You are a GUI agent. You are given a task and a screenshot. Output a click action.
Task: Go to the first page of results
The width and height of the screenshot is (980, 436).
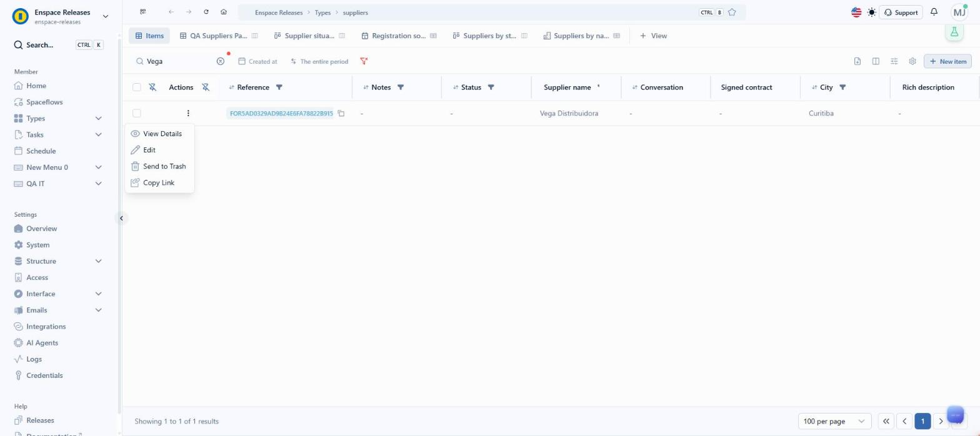click(886, 421)
